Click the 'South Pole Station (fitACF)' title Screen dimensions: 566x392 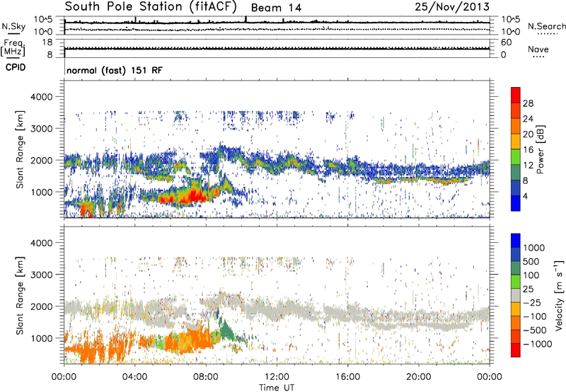tap(151, 7)
